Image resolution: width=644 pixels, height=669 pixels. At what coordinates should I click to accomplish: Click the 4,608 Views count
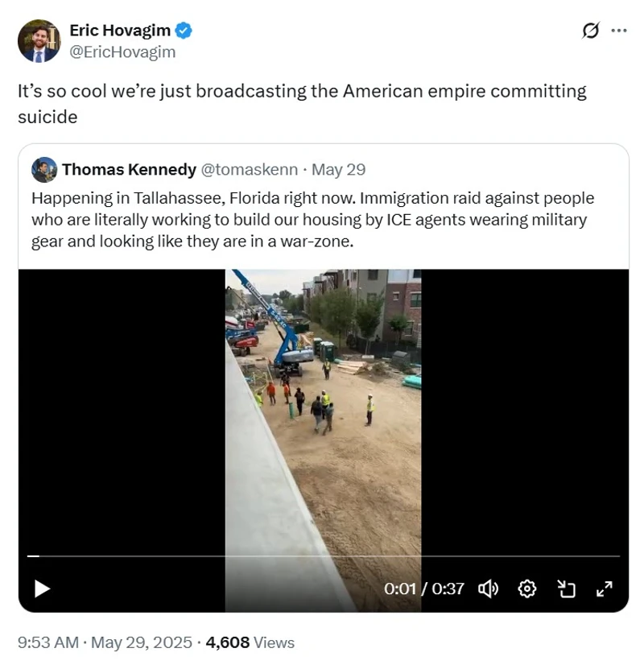250,642
